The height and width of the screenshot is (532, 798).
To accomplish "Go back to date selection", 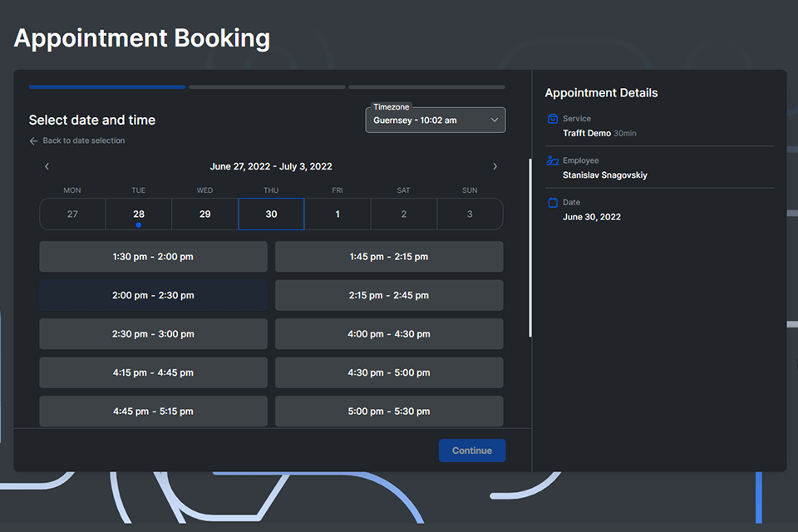I will (83, 141).
